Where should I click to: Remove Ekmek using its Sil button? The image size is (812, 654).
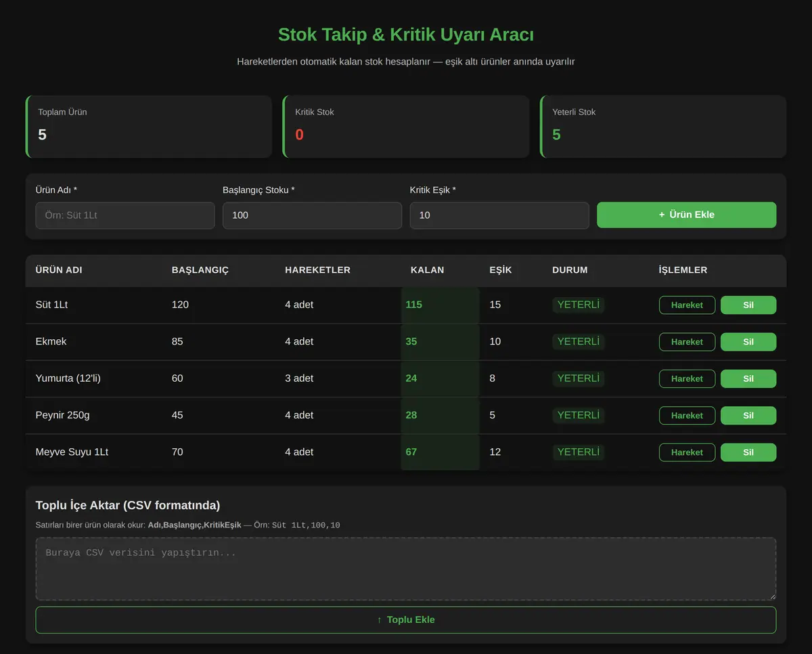[748, 342]
